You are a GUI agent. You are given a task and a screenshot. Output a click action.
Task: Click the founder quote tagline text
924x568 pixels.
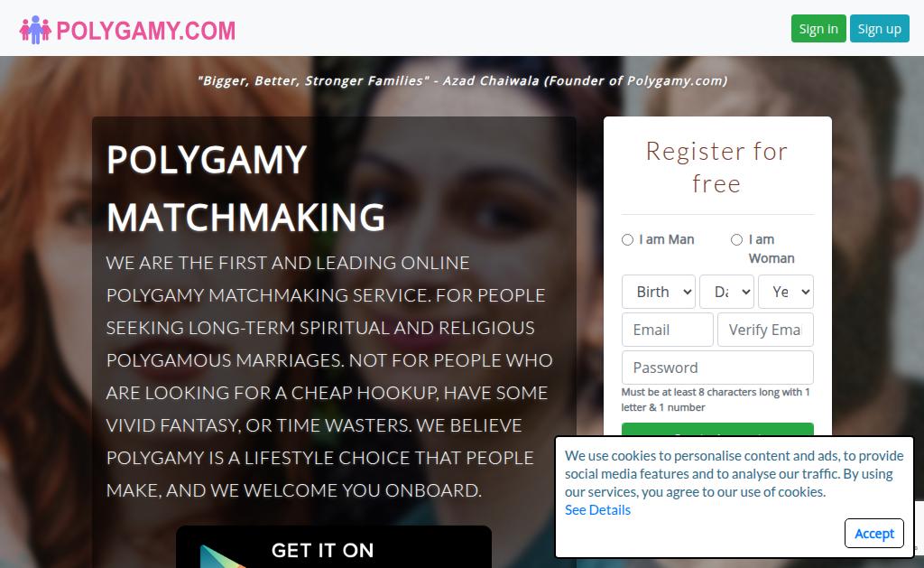[463, 80]
